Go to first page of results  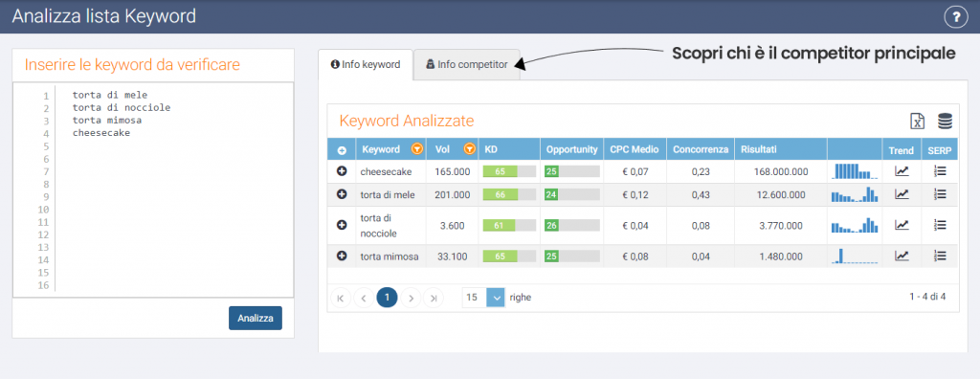coord(341,298)
